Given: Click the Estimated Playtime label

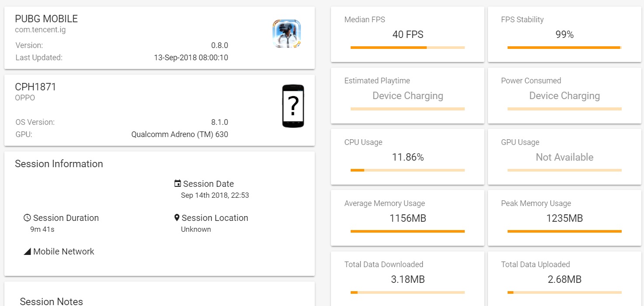Looking at the screenshot, I should click(x=377, y=81).
